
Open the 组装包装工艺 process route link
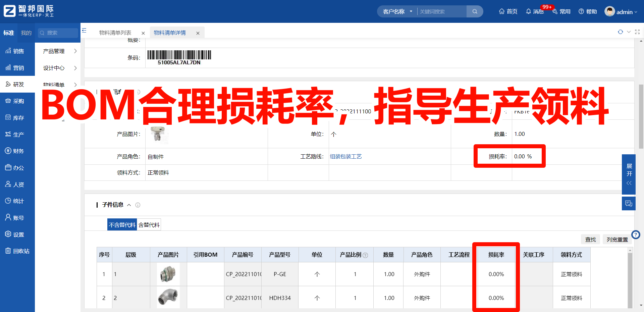pyautogui.click(x=346, y=156)
